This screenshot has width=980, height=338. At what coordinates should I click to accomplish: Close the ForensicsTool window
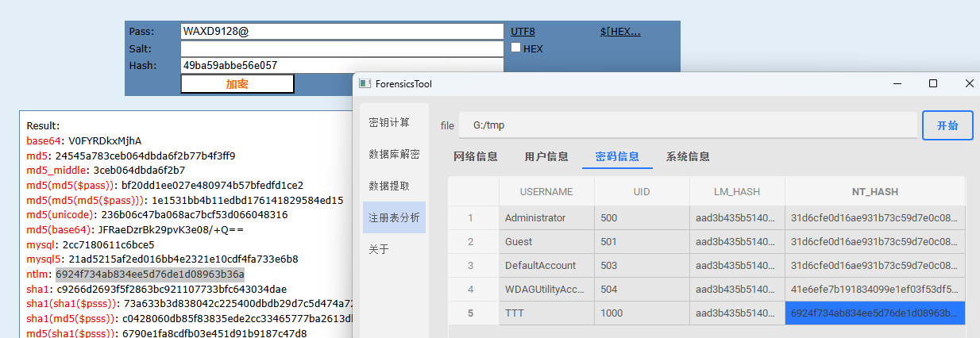[x=969, y=83]
